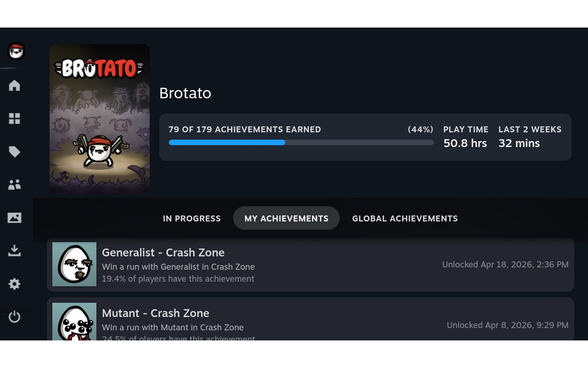Click "Unlocked Apr 18, 2026, 2:36 PM"
588x368 pixels.
505,265
